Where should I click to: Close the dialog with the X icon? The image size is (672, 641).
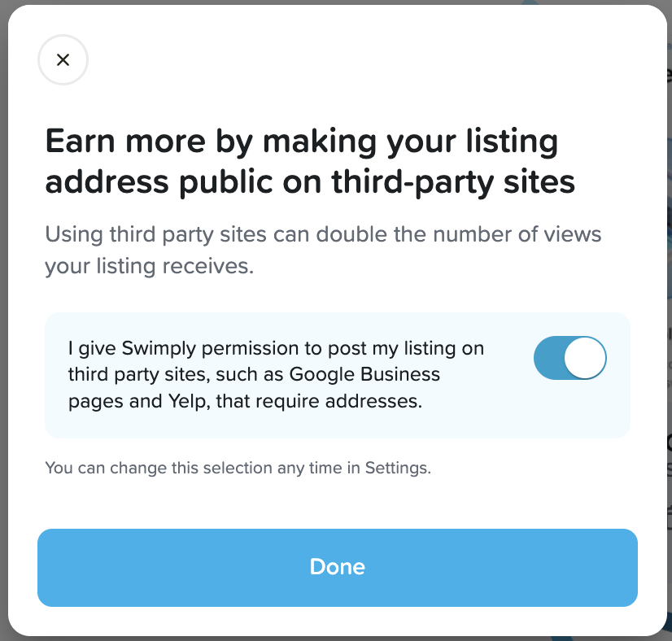(63, 59)
